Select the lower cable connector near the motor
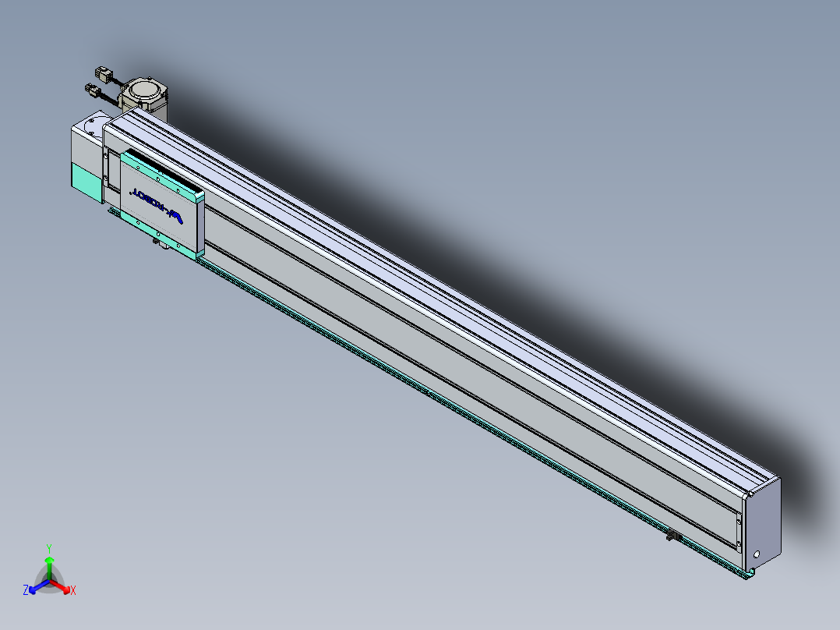Image resolution: width=840 pixels, height=630 pixels. click(92, 90)
